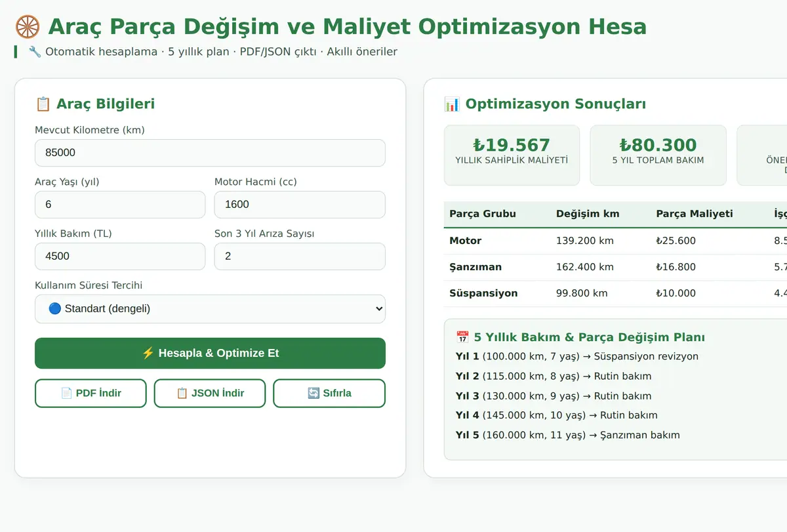Click the ₺16.800 Şanzıman part cost

(x=676, y=267)
